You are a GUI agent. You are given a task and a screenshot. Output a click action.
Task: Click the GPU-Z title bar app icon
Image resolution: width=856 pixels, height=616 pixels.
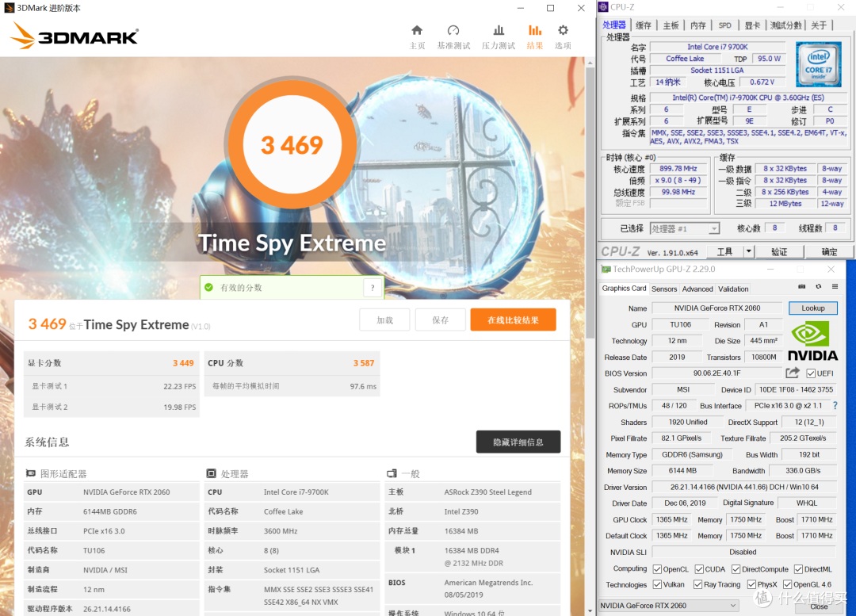[x=606, y=270]
